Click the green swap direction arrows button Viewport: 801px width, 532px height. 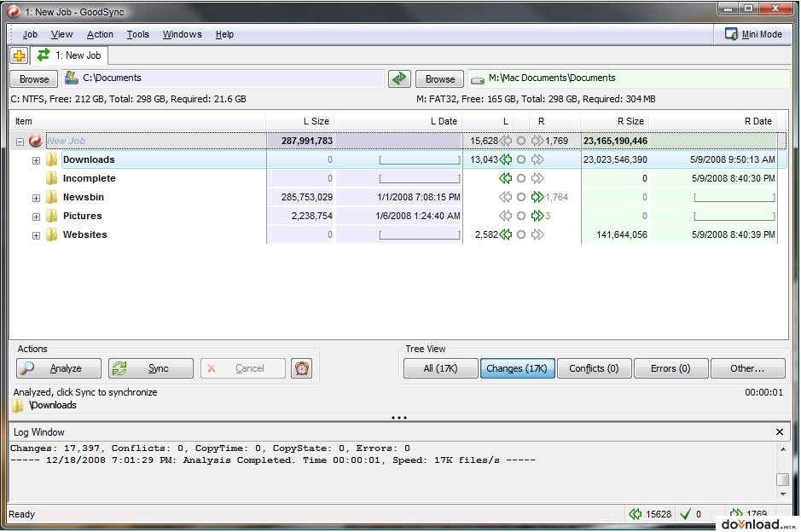399,78
